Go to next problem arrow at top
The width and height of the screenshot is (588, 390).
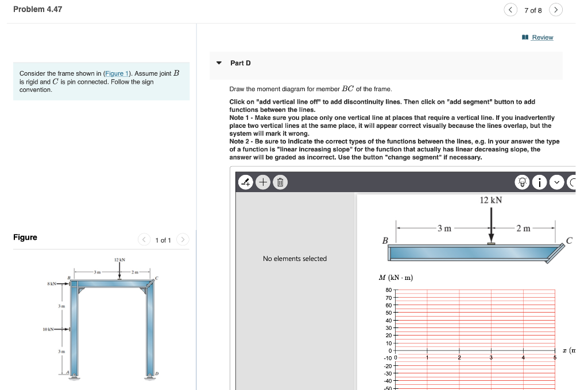pyautogui.click(x=556, y=10)
